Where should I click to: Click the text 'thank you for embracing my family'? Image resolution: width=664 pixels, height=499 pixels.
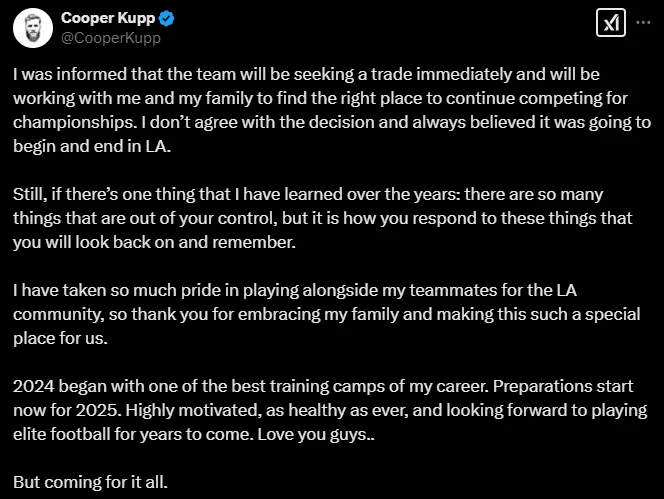click(248, 313)
